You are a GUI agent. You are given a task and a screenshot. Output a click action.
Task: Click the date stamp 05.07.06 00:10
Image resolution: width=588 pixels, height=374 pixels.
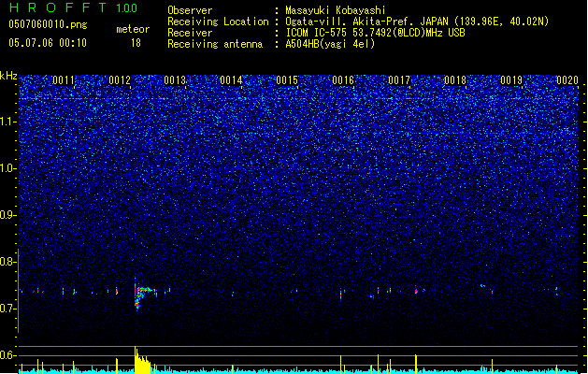48,43
